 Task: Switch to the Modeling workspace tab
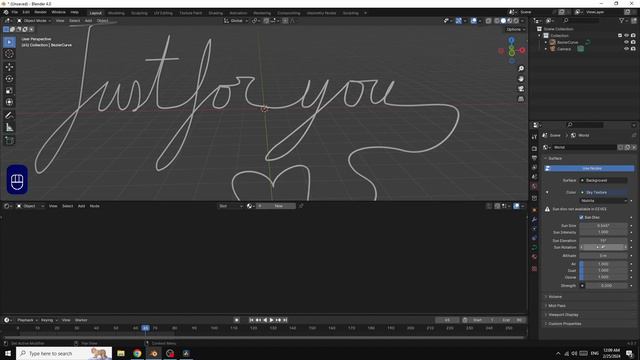(x=116, y=13)
